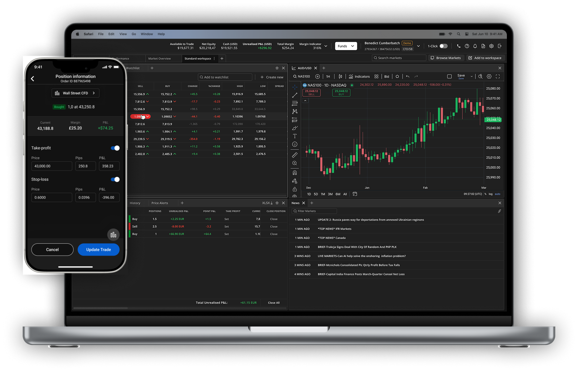Open the Safari menu in menu bar
The height and width of the screenshot is (392, 578).
click(89, 34)
